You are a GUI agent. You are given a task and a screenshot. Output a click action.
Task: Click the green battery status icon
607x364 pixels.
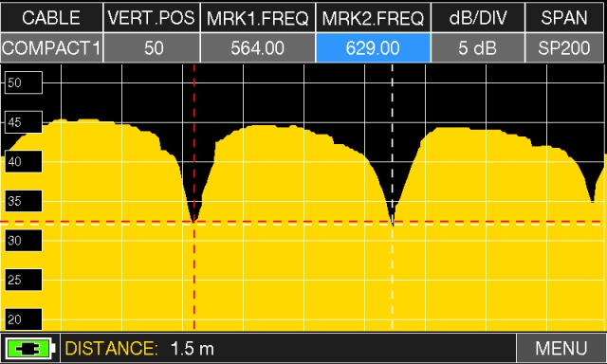tap(29, 349)
